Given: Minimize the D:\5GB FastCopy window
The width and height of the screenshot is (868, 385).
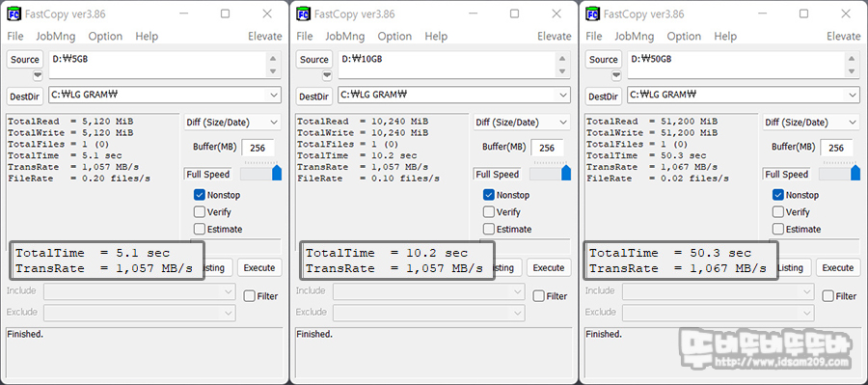Looking at the screenshot, I should click(x=183, y=14).
